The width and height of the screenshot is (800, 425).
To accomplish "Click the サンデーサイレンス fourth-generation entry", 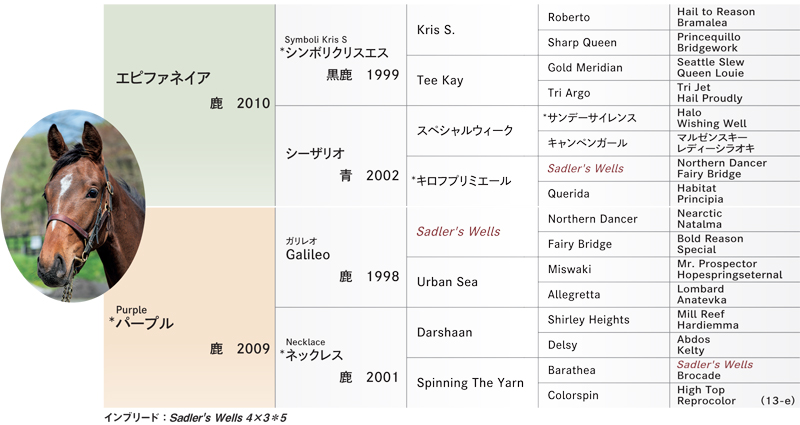I will pos(590,118).
